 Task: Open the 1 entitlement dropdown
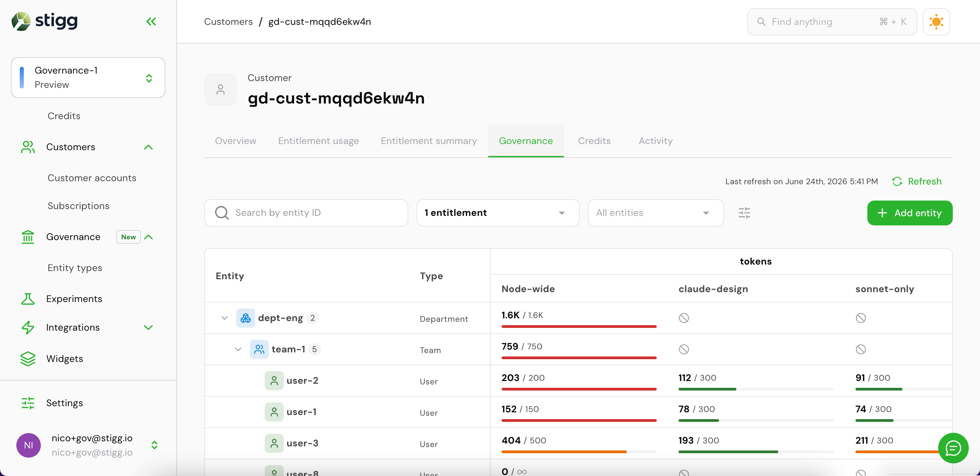[497, 213]
